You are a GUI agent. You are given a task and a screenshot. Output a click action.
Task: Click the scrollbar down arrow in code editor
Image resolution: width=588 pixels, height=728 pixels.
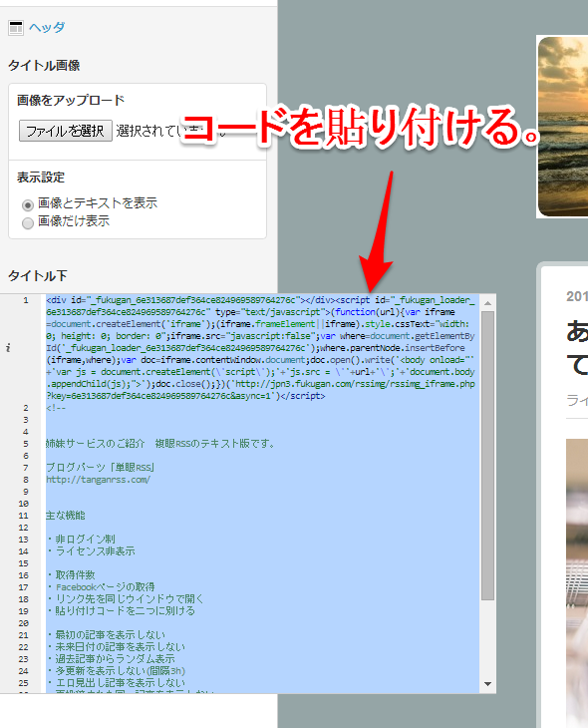point(487,684)
